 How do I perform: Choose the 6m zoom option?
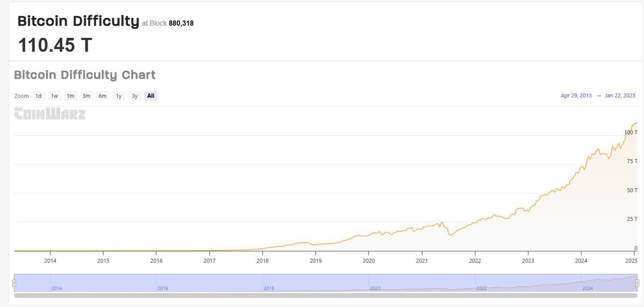pyautogui.click(x=103, y=96)
